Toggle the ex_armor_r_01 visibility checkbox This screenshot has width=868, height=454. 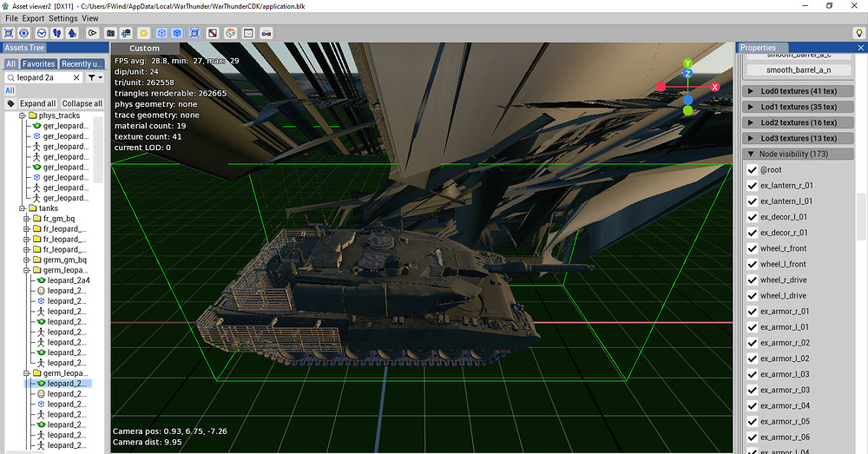coord(753,311)
